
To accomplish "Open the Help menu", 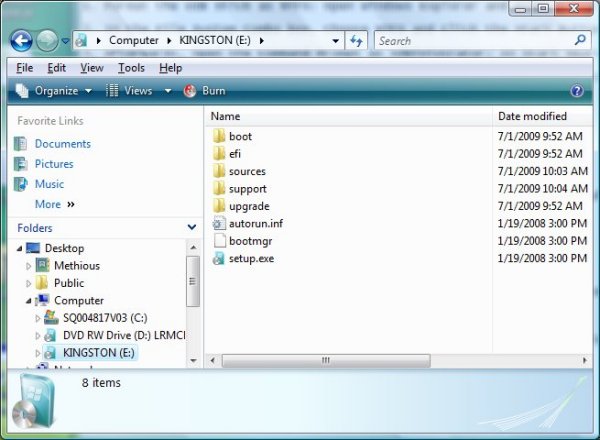I will point(171,68).
